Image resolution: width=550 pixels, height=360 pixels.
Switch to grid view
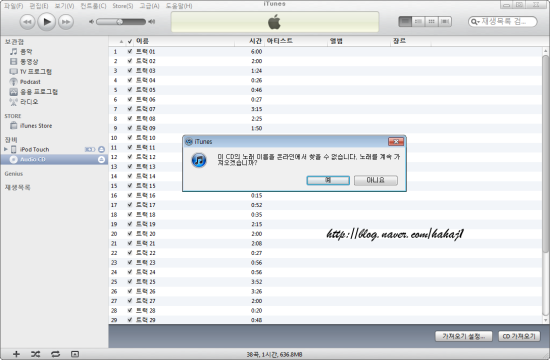point(431,22)
